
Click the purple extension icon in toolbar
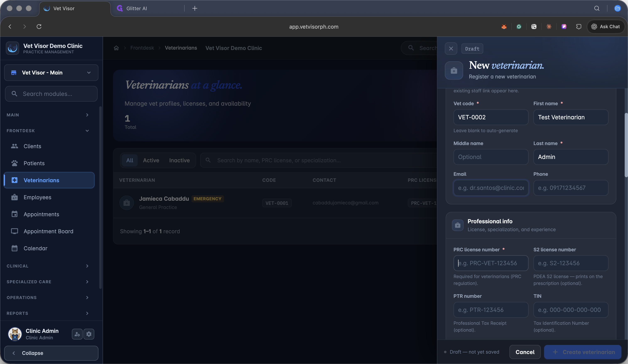564,27
